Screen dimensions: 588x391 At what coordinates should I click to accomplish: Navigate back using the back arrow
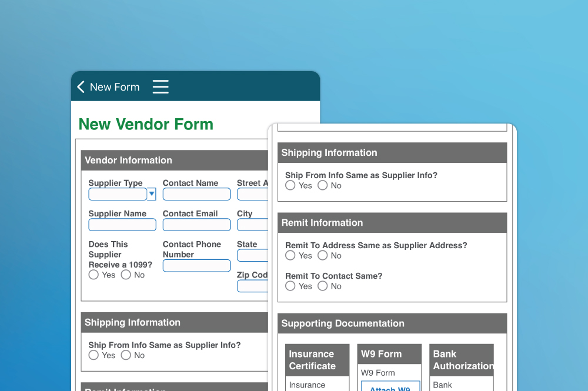[x=81, y=86]
